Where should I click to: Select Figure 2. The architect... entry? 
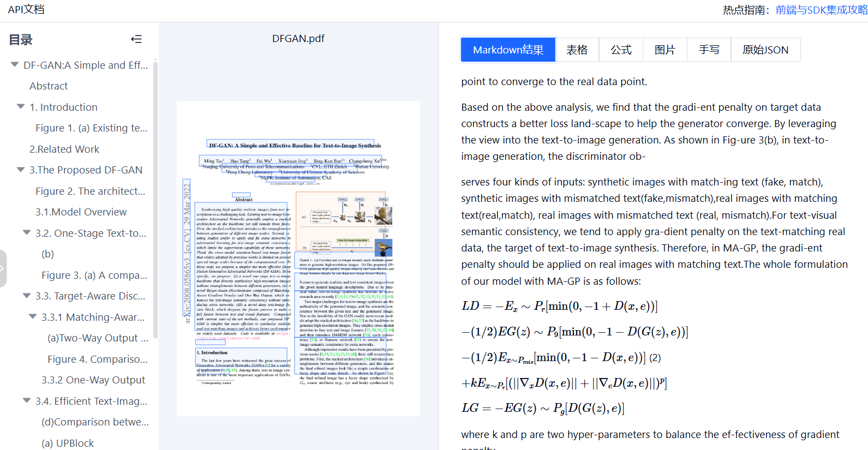(91, 191)
